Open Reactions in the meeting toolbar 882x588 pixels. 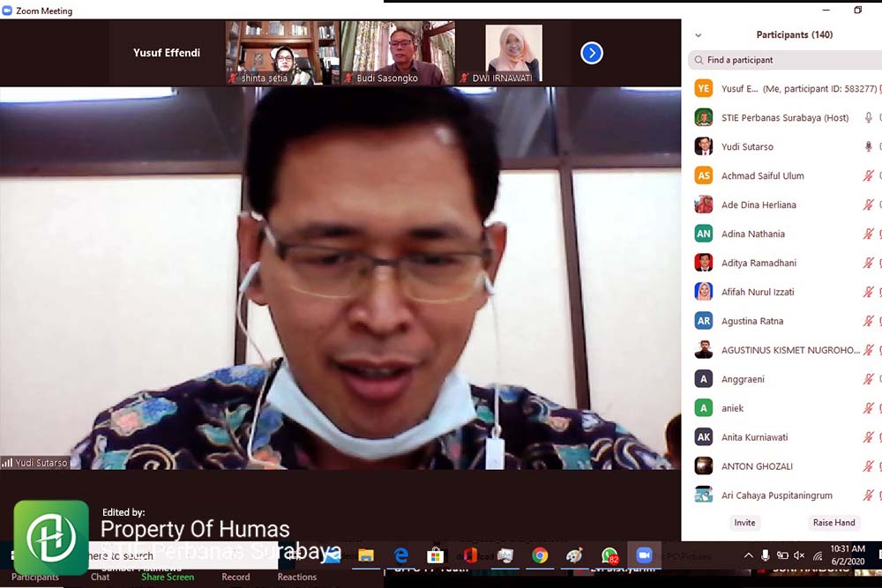click(x=297, y=577)
